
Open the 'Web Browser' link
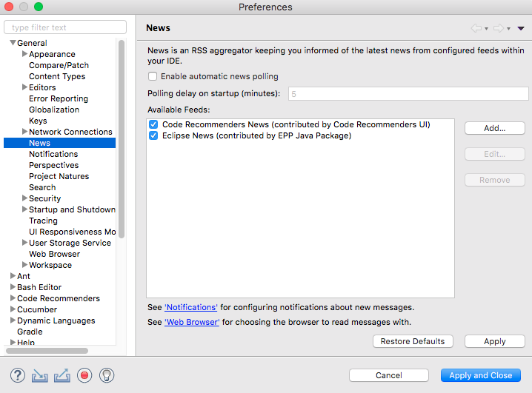point(192,322)
